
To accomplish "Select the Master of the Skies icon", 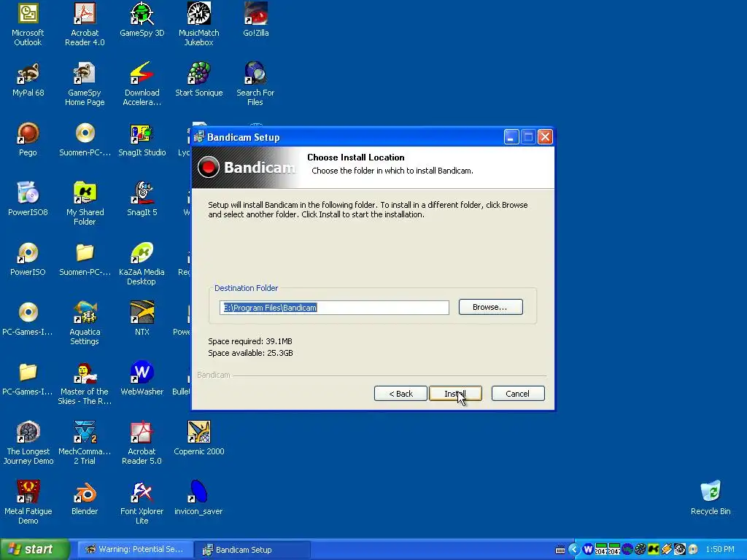I will pyautogui.click(x=85, y=383).
